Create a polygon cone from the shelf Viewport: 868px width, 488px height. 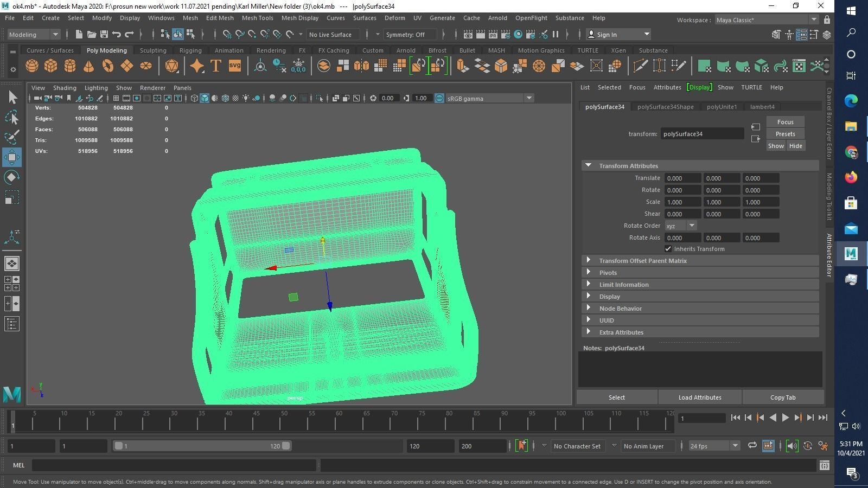click(89, 66)
